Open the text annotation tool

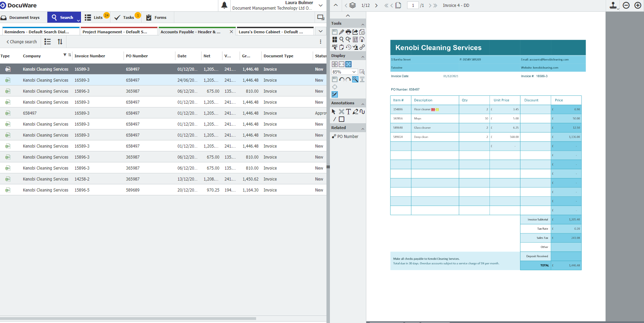[x=348, y=112]
